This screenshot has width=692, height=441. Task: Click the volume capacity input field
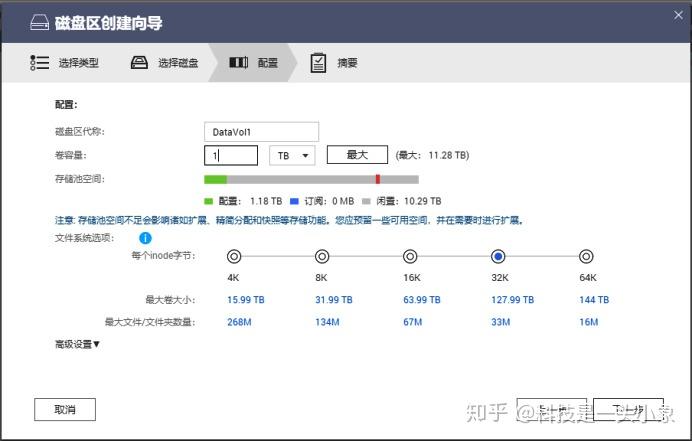(x=231, y=155)
